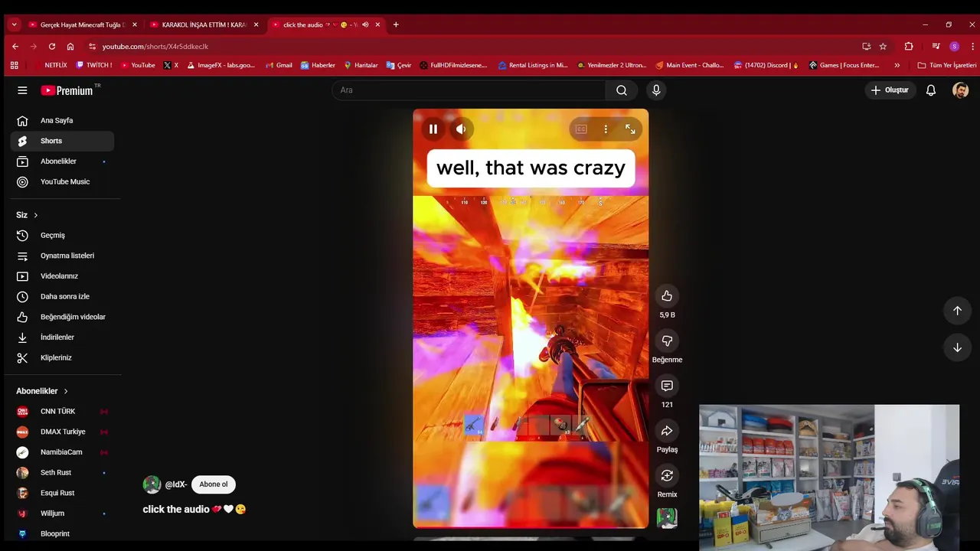Open Oynatma listeleri

pyautogui.click(x=62, y=256)
